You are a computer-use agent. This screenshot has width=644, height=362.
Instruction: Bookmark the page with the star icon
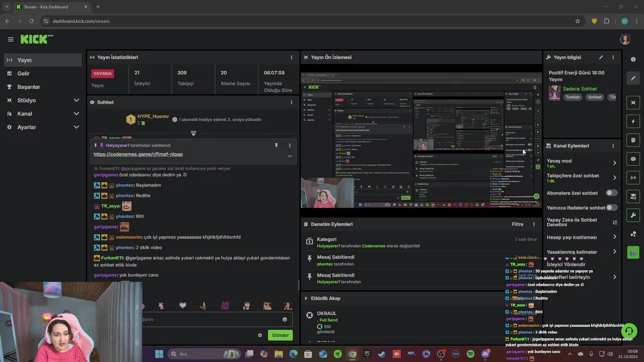[578, 21]
